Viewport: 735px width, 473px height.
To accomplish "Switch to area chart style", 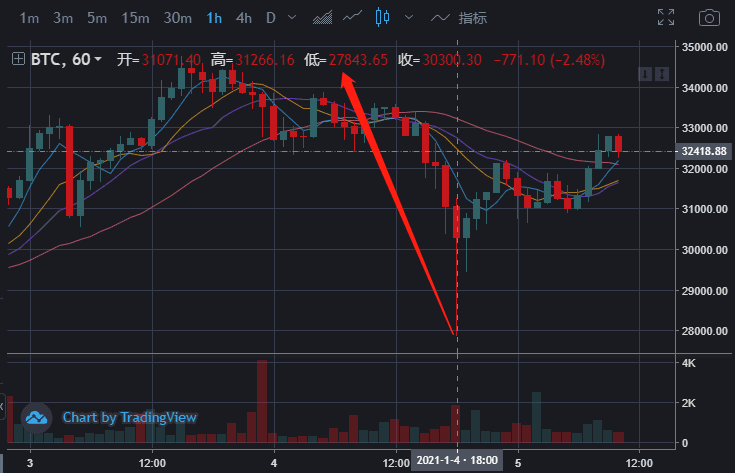I will pos(322,18).
